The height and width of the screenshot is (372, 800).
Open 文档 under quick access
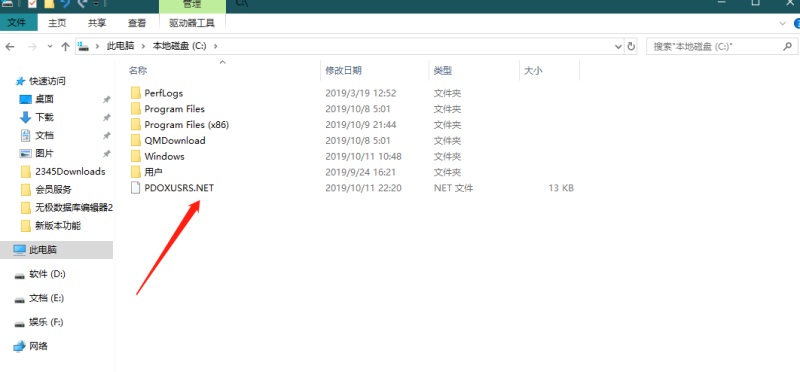[44, 135]
